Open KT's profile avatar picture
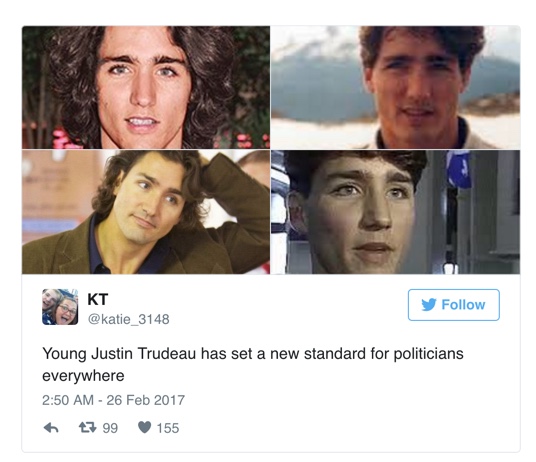Viewport: 536px width, 462px height. 60,307
